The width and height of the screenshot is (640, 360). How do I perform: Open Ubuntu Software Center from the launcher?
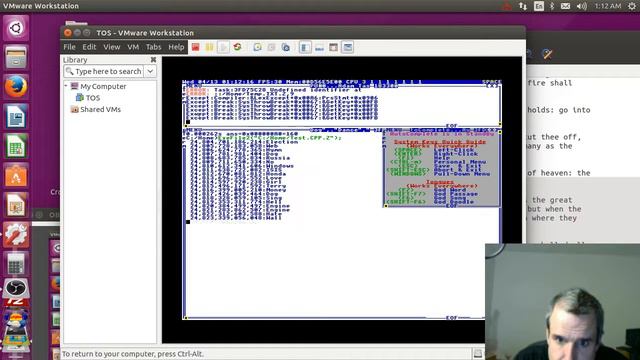[x=16, y=176]
